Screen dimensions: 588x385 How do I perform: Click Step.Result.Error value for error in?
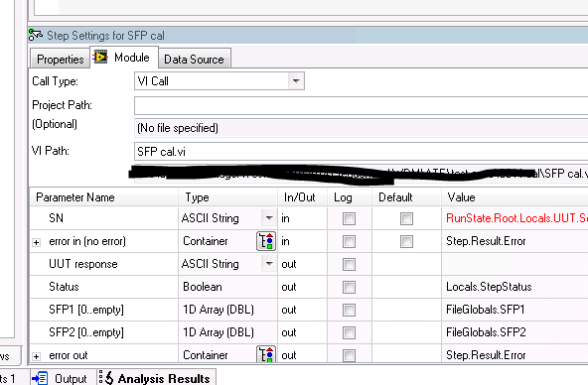[x=515, y=241]
